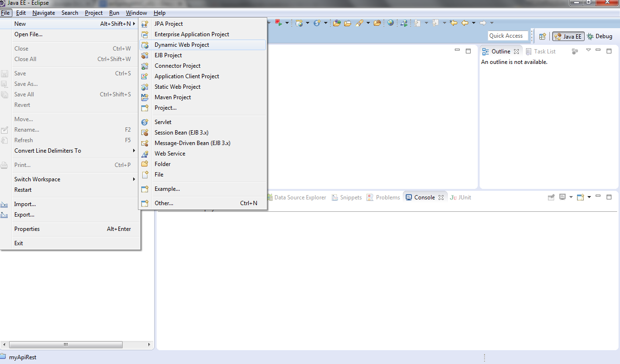Click the Back navigation arrow in toolbar

tap(464, 22)
